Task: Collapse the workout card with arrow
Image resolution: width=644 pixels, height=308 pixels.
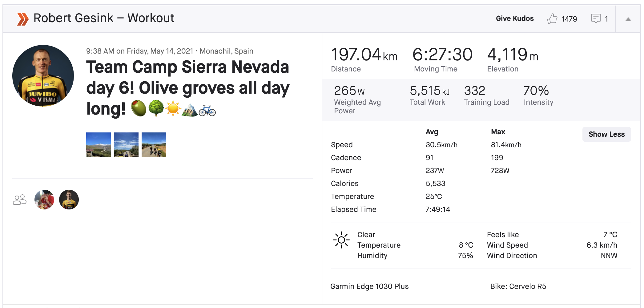Action: click(628, 19)
